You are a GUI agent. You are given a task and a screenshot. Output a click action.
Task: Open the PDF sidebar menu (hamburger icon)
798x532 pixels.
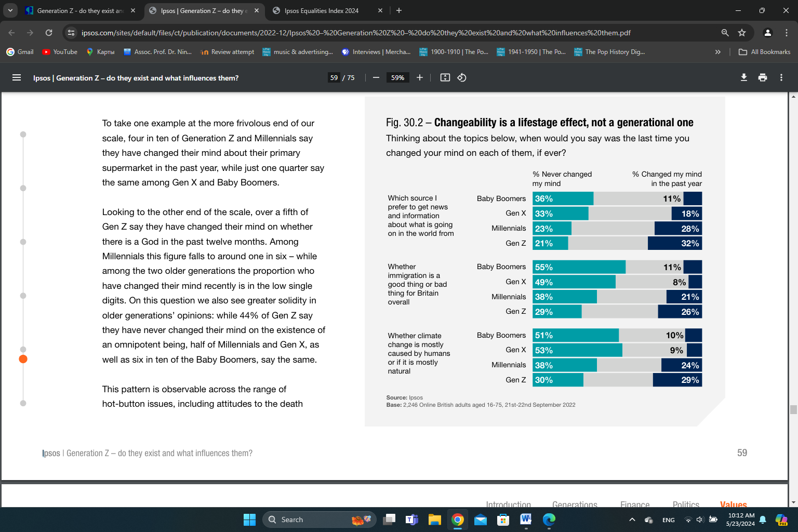17,78
